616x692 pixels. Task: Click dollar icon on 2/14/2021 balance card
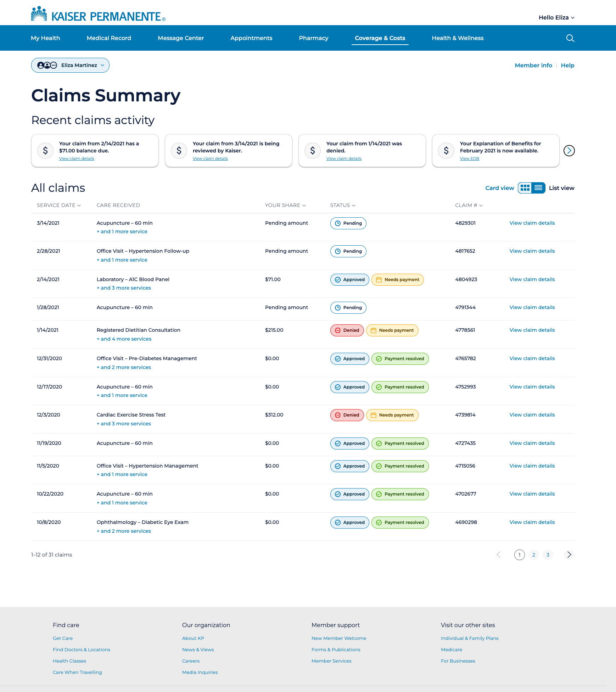[45, 151]
